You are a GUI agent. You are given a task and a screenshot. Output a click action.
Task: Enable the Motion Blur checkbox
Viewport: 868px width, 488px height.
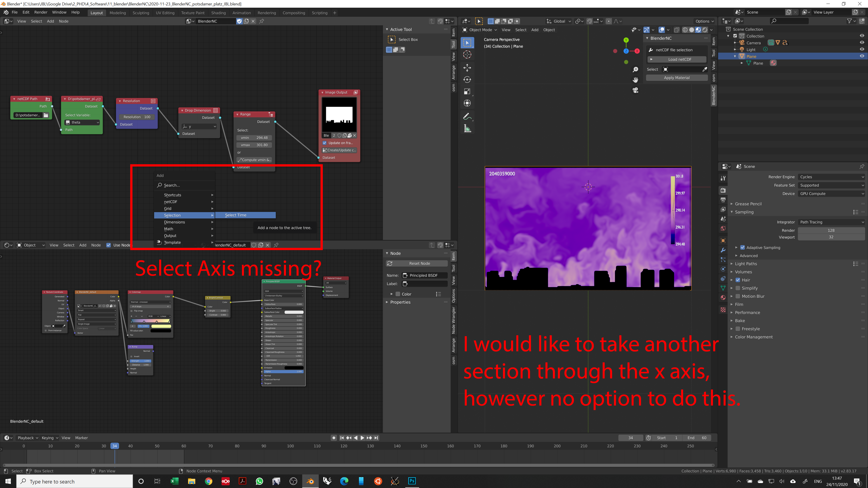pos(738,296)
